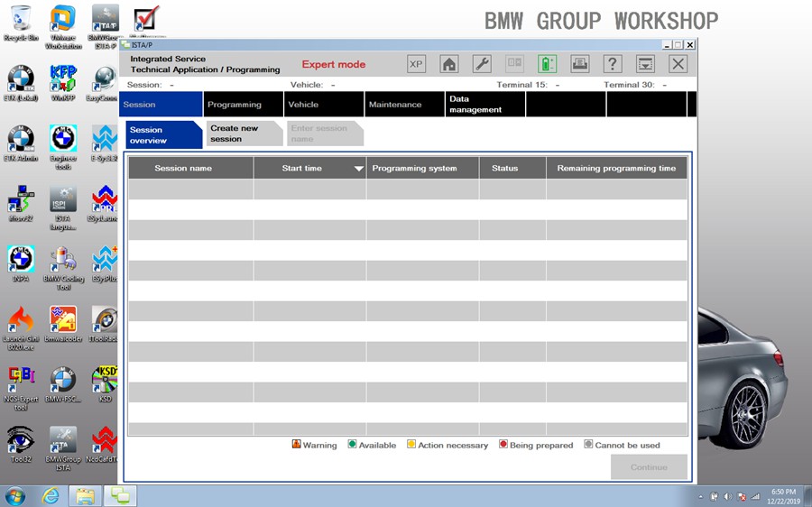The image size is (812, 507).
Task: Open the printer icon in ISTA/P toolbar
Action: tap(580, 64)
